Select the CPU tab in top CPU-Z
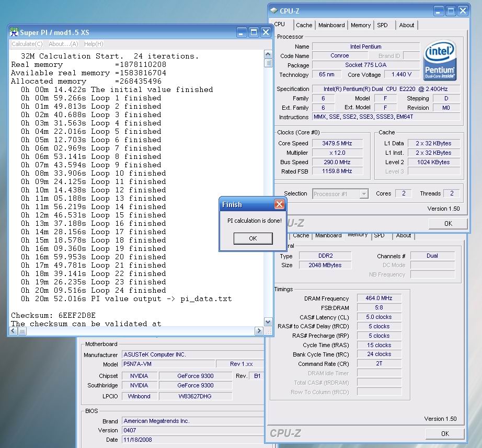 (x=280, y=24)
